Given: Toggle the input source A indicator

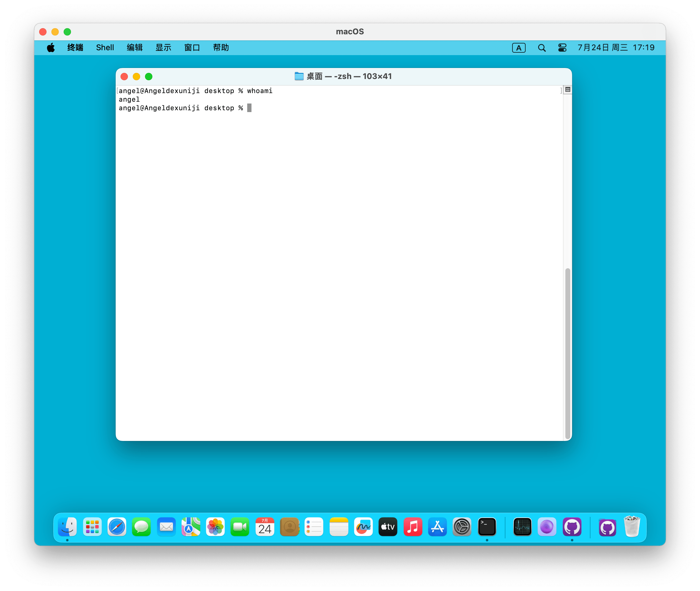Looking at the screenshot, I should click(x=519, y=48).
